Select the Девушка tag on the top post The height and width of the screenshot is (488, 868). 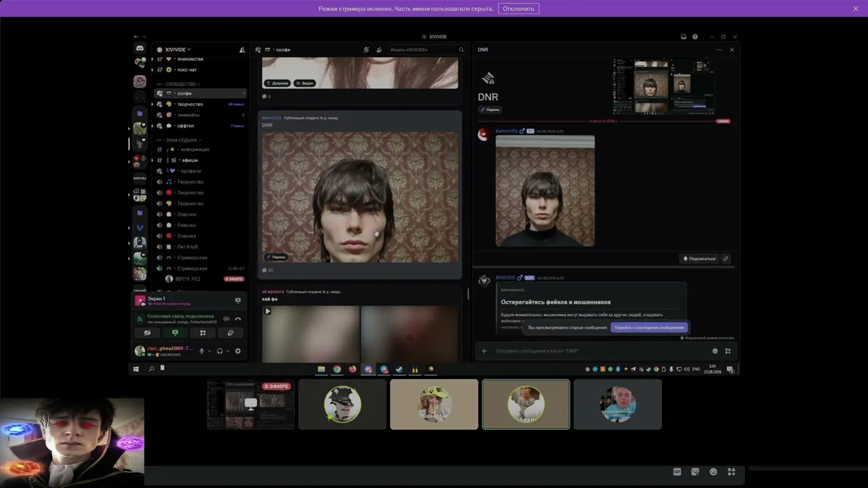277,83
